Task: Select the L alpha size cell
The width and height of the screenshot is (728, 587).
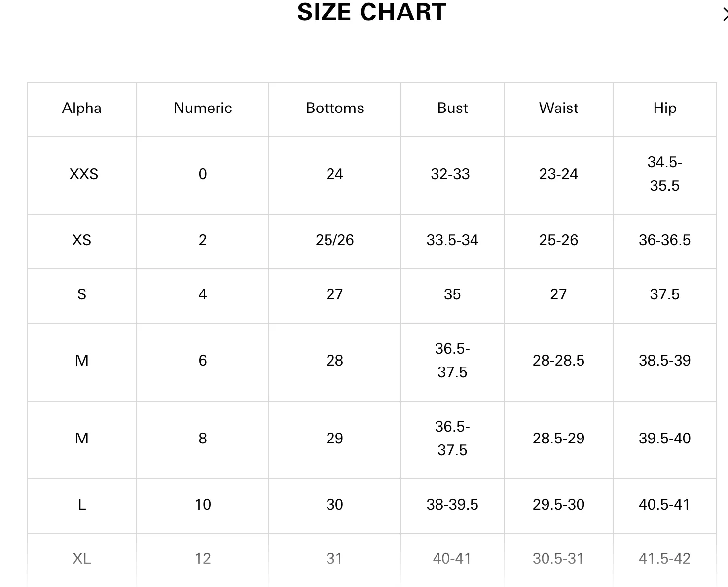Action: coord(82,505)
